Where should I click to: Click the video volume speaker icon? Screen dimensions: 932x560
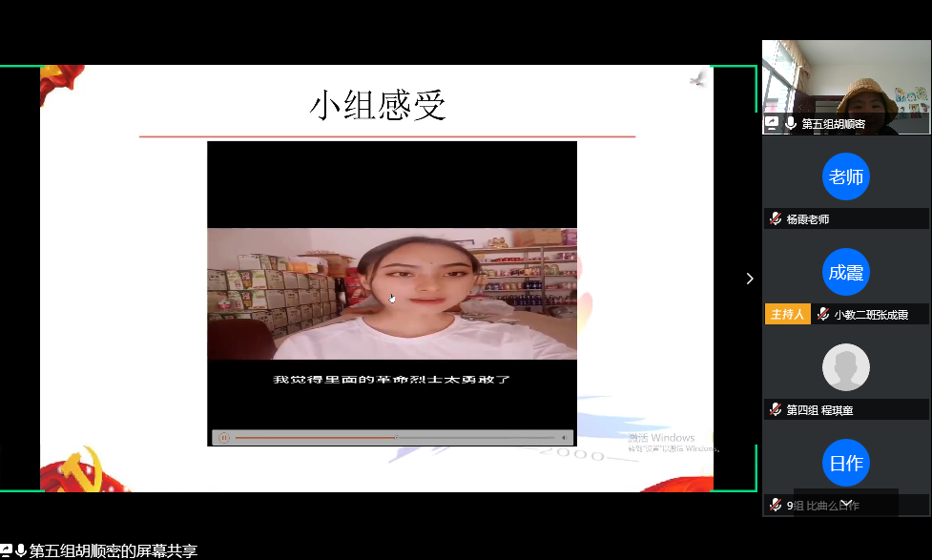[x=563, y=438]
